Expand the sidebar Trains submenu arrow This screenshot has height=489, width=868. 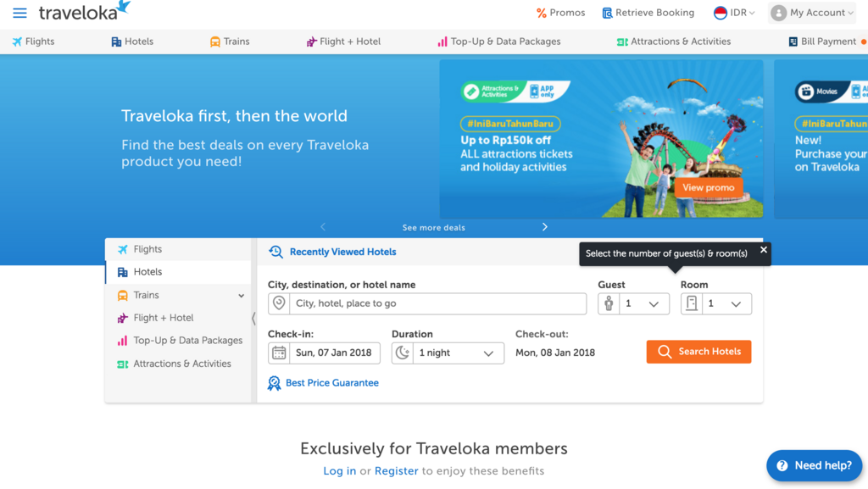pos(242,296)
